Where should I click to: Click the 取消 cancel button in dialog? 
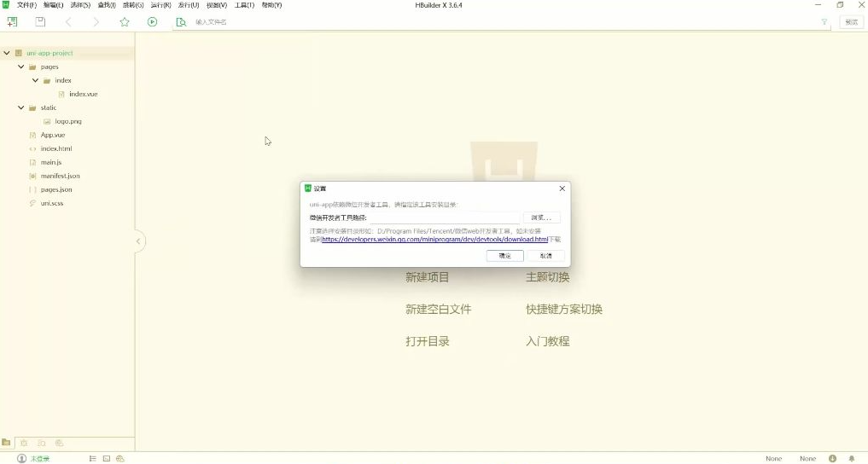tap(546, 256)
